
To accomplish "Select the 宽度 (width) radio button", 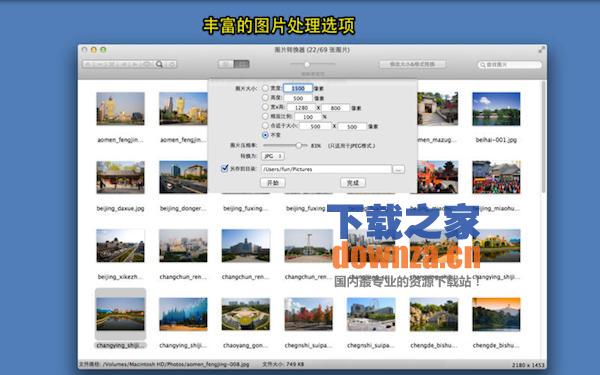I will click(265, 88).
